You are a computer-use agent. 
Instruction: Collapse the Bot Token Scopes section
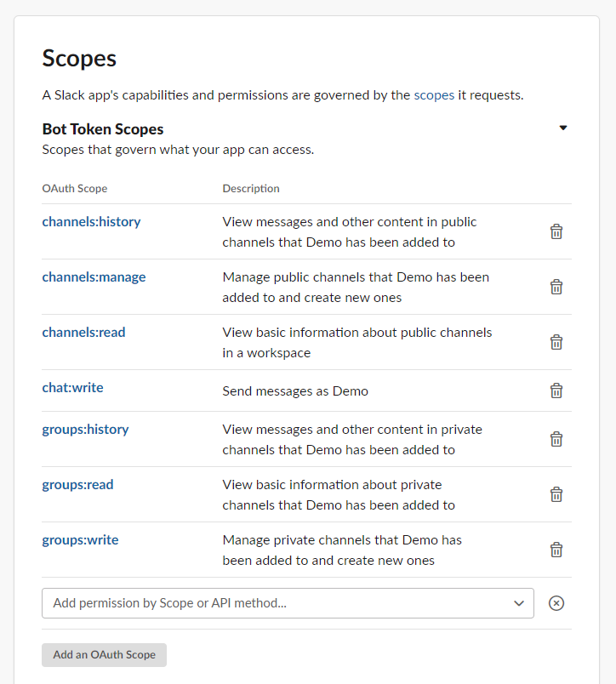pos(562,128)
